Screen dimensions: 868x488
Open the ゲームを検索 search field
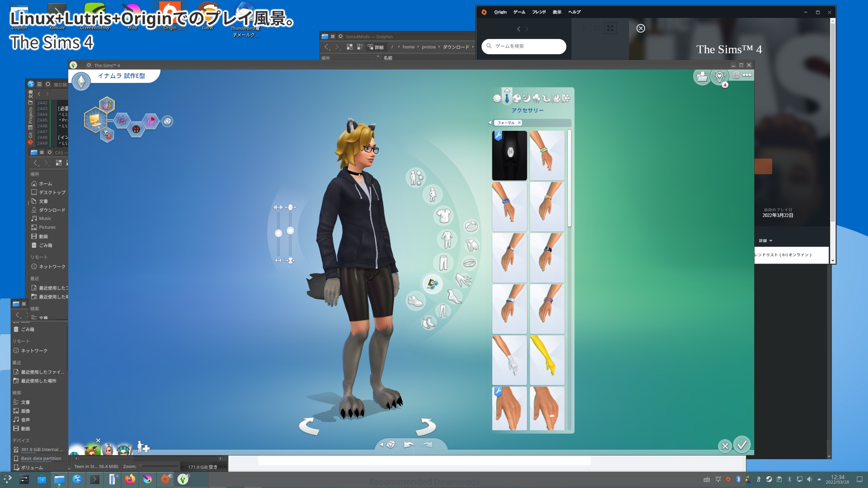[x=524, y=45]
